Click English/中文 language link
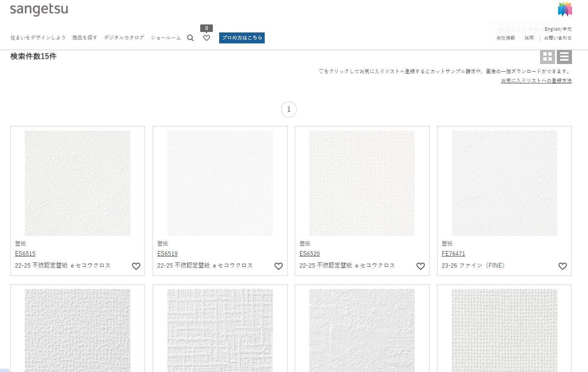This screenshot has height=372, width=588. 558,29
